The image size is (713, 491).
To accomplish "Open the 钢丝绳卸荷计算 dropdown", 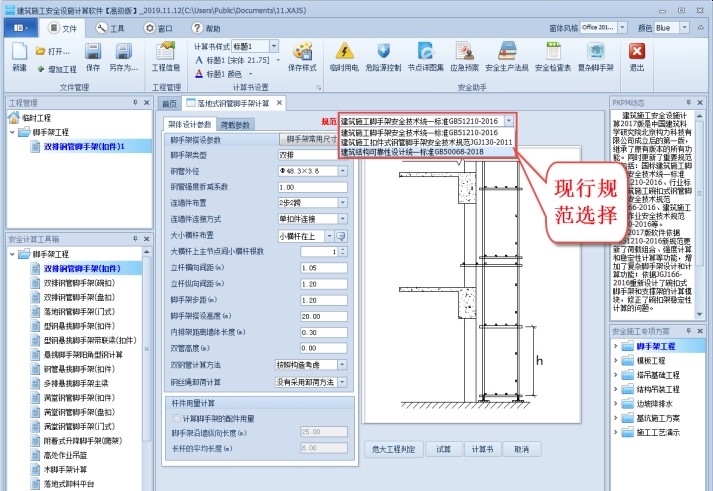I will [x=342, y=382].
